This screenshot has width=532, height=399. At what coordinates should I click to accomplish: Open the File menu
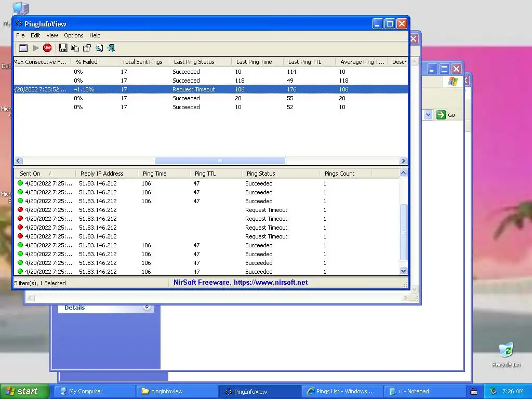20,35
